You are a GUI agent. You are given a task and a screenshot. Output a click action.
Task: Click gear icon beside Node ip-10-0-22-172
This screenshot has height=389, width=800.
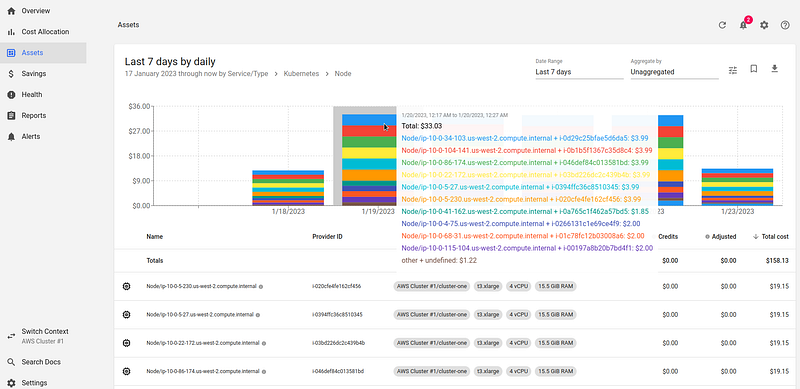[x=127, y=343]
